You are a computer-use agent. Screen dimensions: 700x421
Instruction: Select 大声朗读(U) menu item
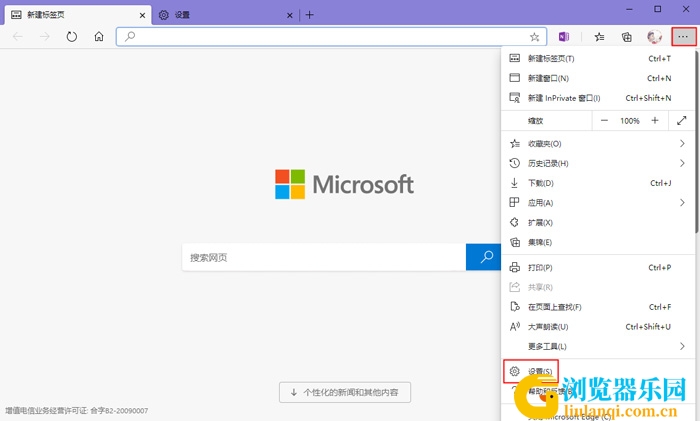(598, 327)
